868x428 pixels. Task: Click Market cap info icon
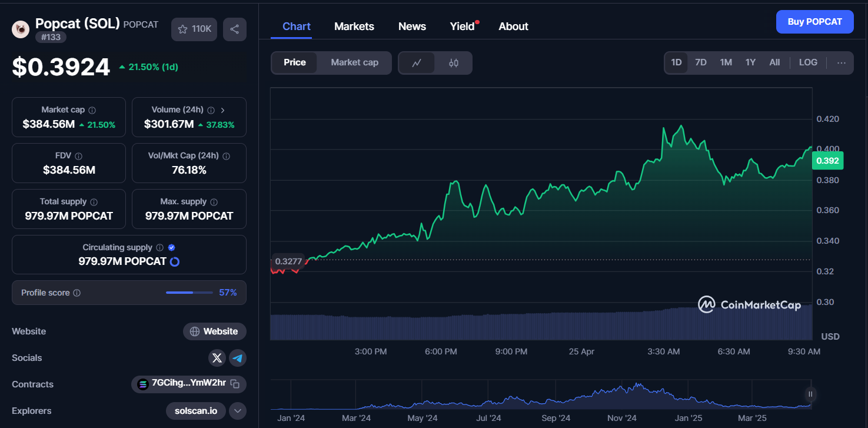pyautogui.click(x=92, y=110)
